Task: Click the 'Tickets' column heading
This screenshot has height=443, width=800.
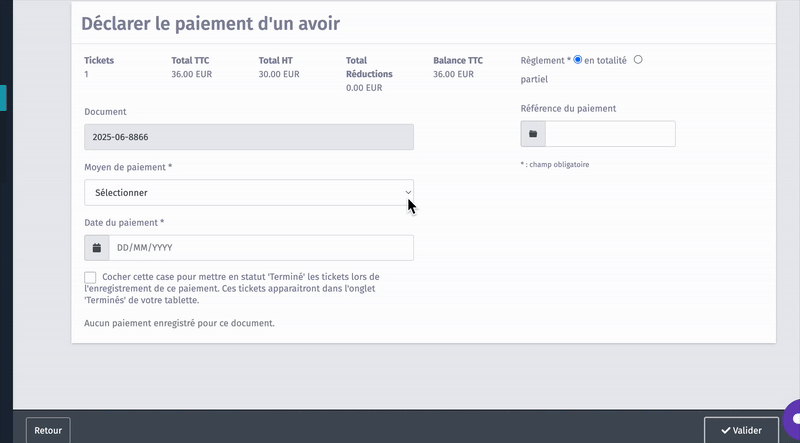Action: point(99,60)
